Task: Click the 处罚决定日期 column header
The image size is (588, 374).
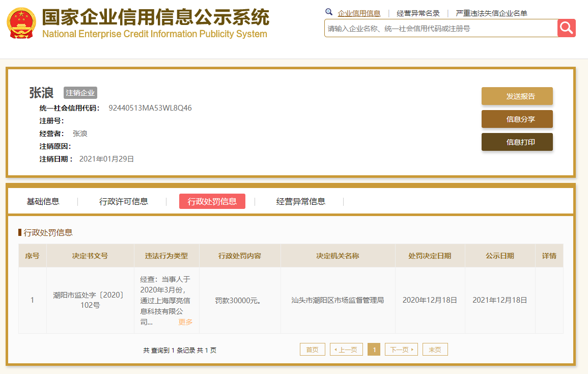Action: [x=430, y=256]
